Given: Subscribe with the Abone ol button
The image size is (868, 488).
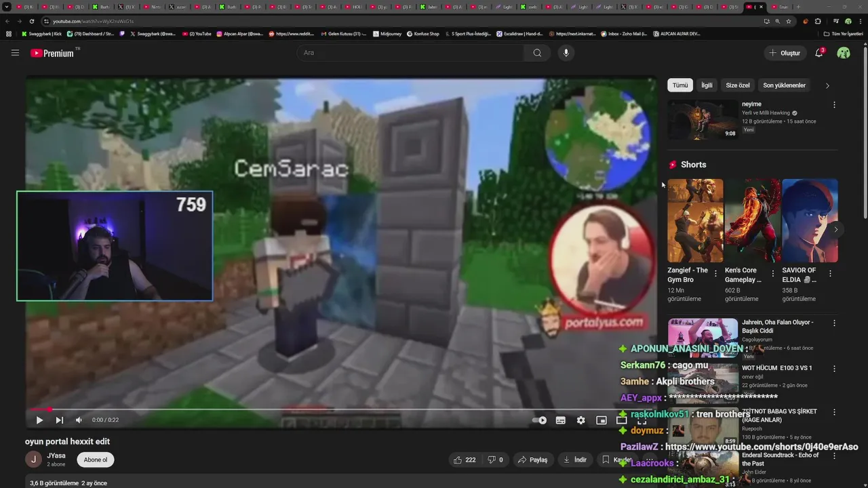Looking at the screenshot, I should click(x=96, y=460).
